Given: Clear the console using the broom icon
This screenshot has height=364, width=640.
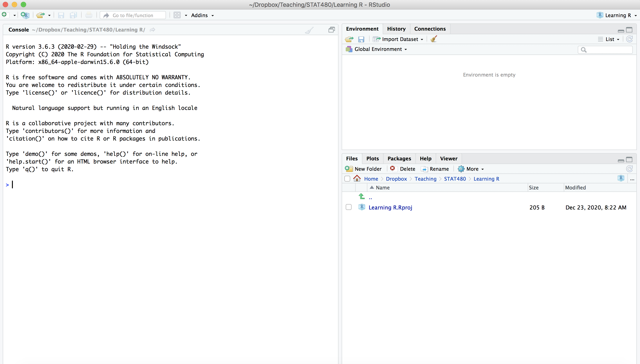Looking at the screenshot, I should click(309, 30).
